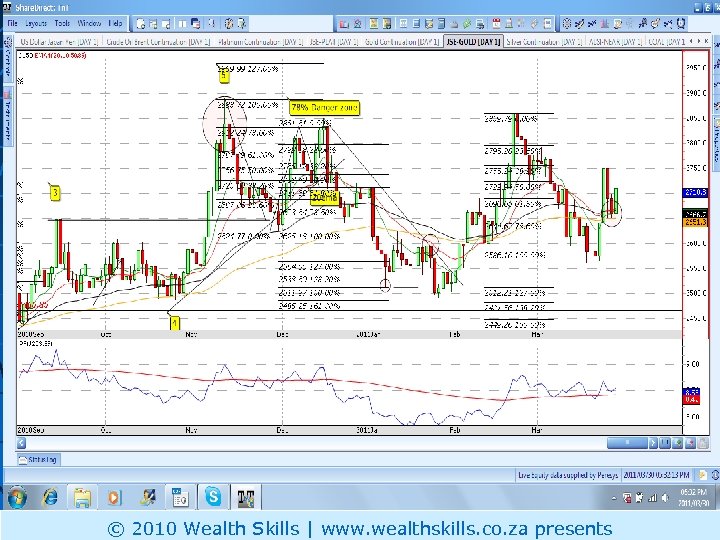Switch to JSE-PLAT [DAY 1] tab
Viewport: 720px width, 540px height.
(x=334, y=42)
